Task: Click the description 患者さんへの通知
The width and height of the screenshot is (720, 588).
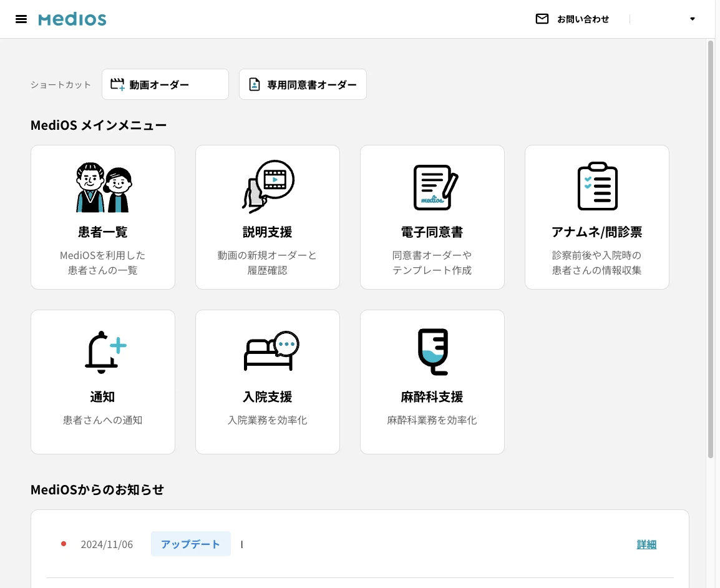Action: (x=103, y=420)
